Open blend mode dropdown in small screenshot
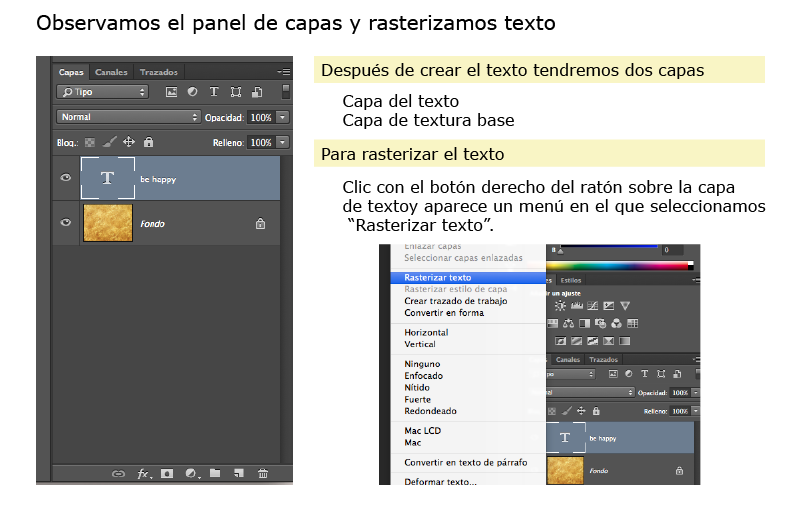The image size is (800, 510). [590, 392]
